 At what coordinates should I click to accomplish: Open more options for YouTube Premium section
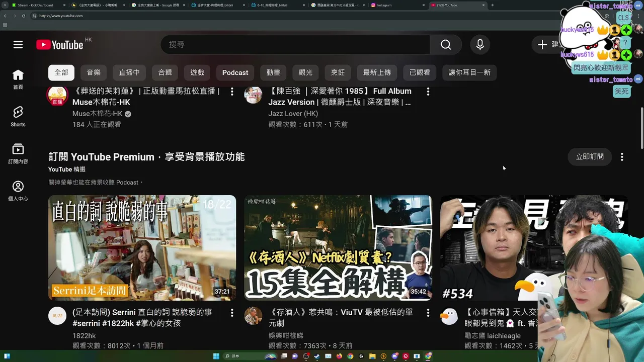(622, 157)
